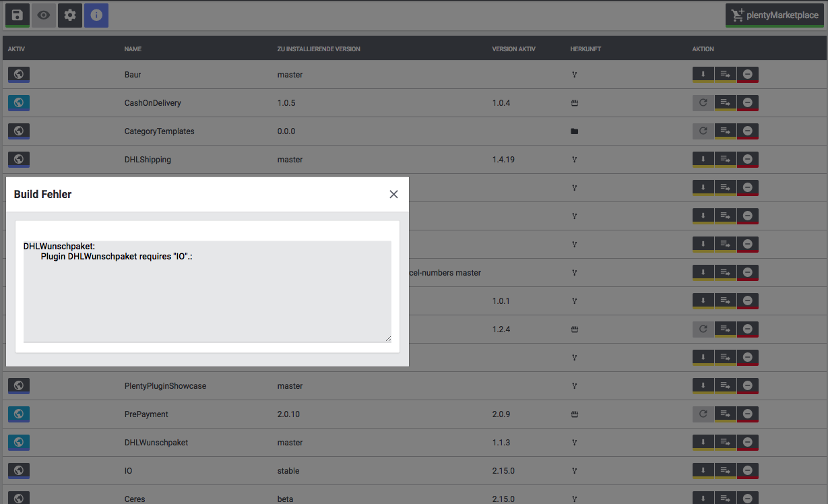This screenshot has width=828, height=504.
Task: Click the eye preview icon in the toolbar
Action: 44,15
